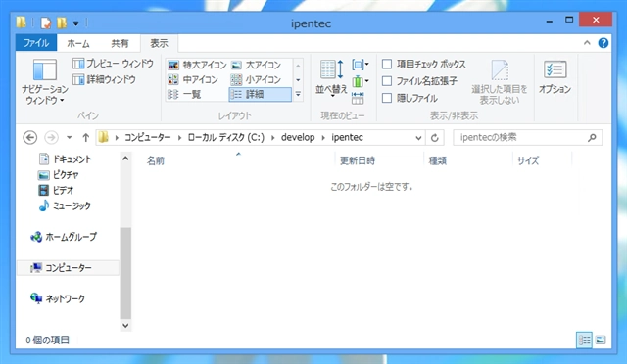Collapse the ribbon with the chevron
The height and width of the screenshot is (364, 627).
[x=587, y=43]
